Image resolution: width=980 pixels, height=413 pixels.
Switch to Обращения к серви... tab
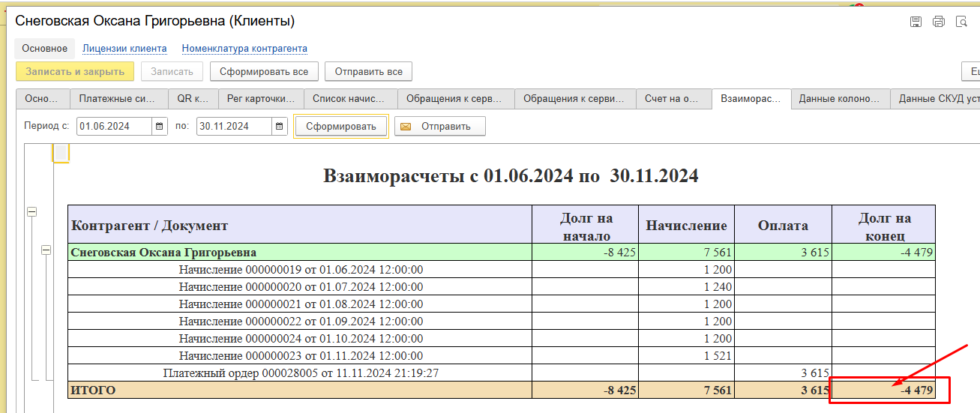pos(575,99)
